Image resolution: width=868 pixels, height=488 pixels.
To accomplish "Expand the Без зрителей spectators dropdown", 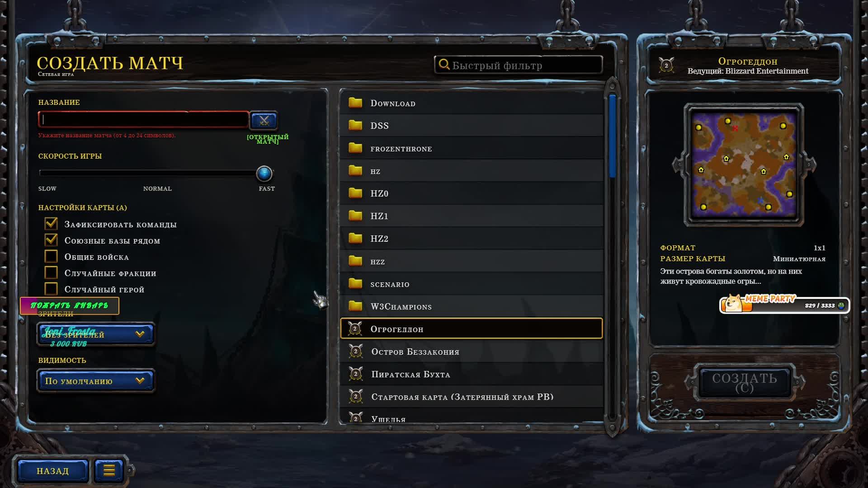I will click(96, 334).
